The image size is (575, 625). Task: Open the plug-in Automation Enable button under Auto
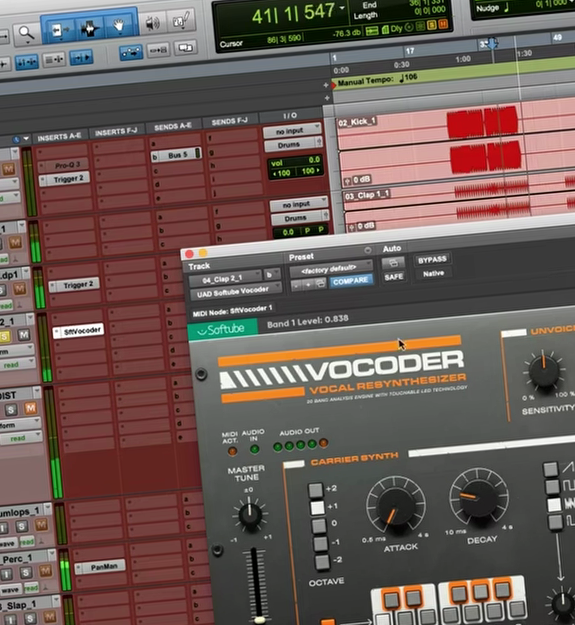[392, 263]
